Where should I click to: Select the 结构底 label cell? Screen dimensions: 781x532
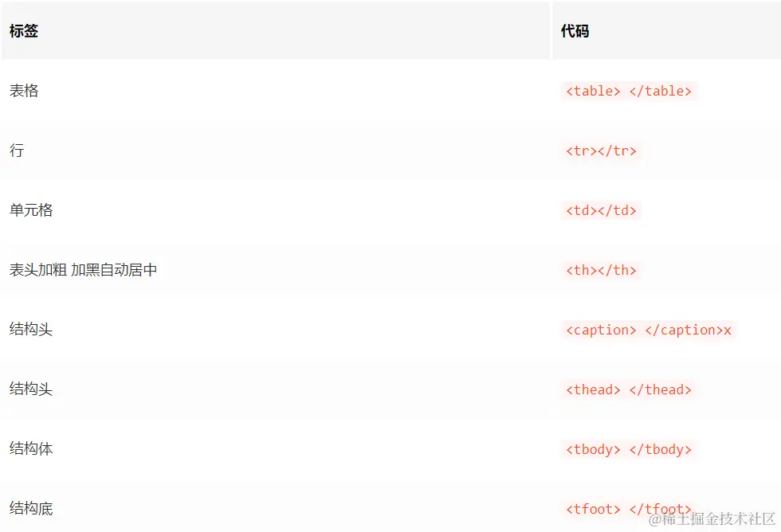[x=31, y=508]
